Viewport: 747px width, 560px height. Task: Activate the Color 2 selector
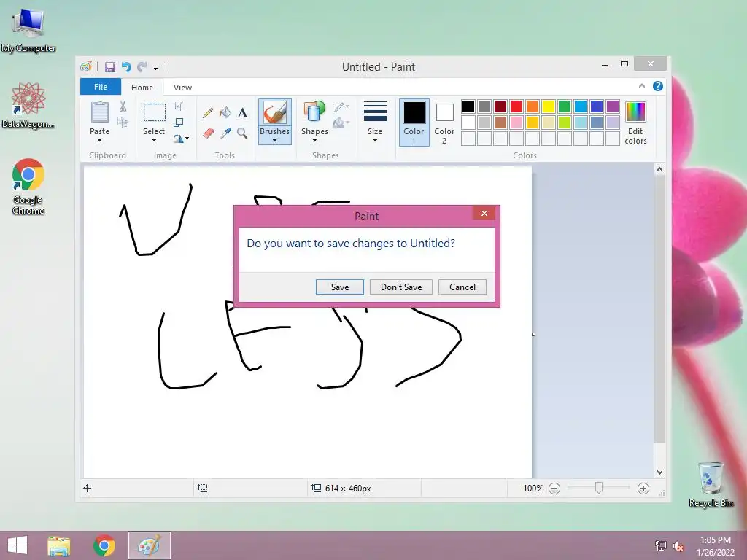[x=444, y=122]
